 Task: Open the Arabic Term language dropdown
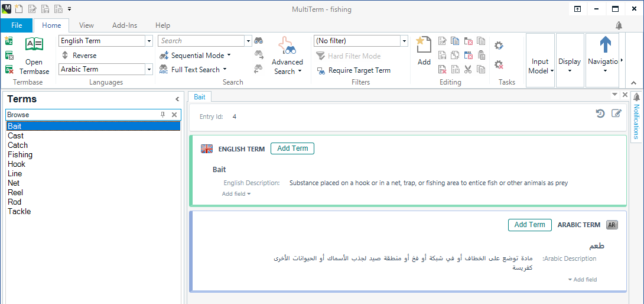(x=149, y=69)
